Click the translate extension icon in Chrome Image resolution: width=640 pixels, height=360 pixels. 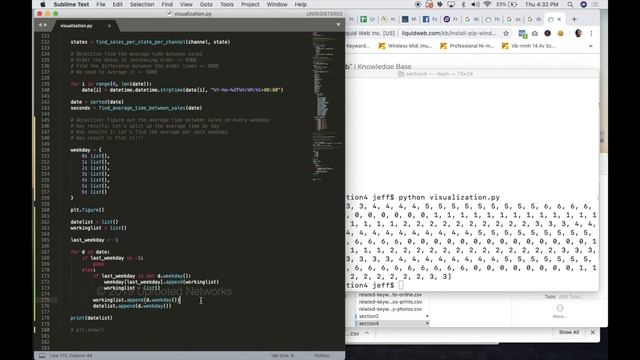tap(522, 33)
